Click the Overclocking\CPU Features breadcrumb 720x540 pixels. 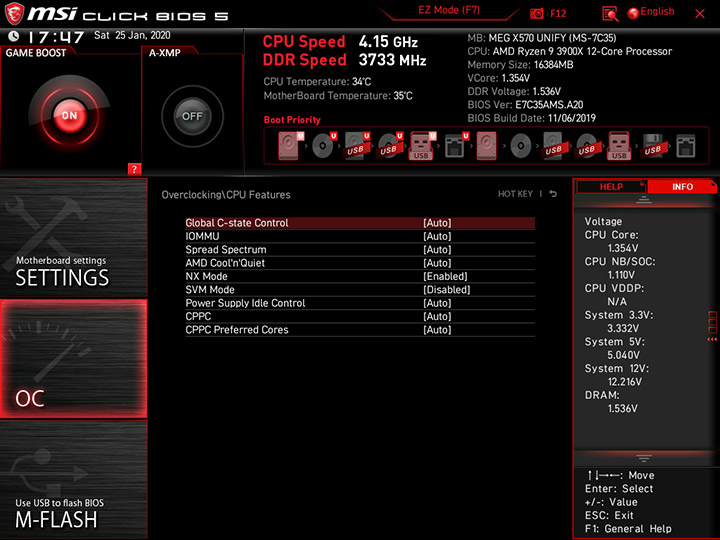click(226, 195)
